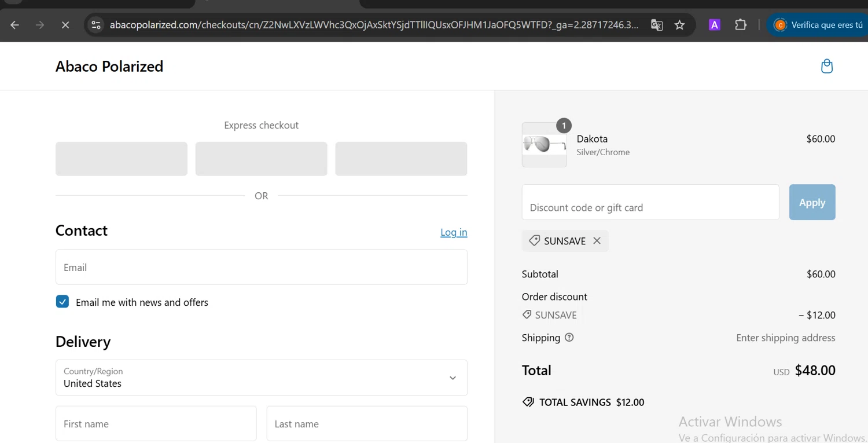Image resolution: width=868 pixels, height=443 pixels.
Task: Click the Total Savings tag icon
Action: point(528,402)
